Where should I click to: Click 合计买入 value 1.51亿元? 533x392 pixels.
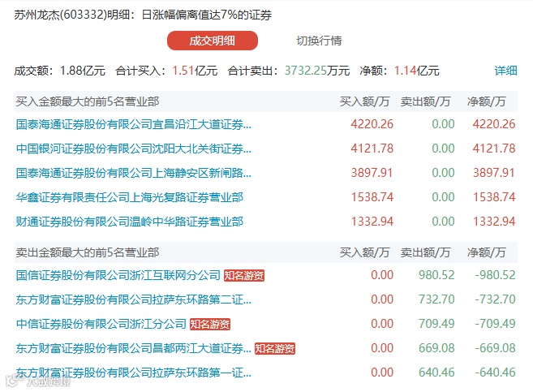(195, 71)
